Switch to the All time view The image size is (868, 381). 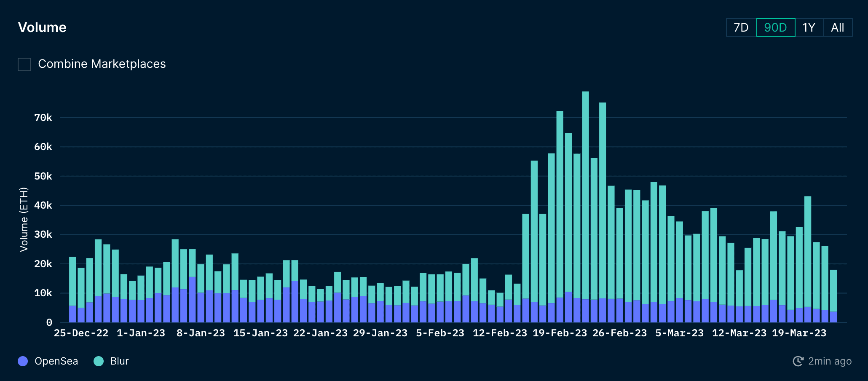[x=838, y=27]
